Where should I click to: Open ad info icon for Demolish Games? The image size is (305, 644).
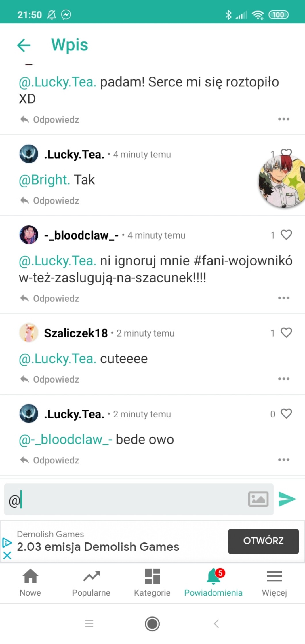[7, 542]
